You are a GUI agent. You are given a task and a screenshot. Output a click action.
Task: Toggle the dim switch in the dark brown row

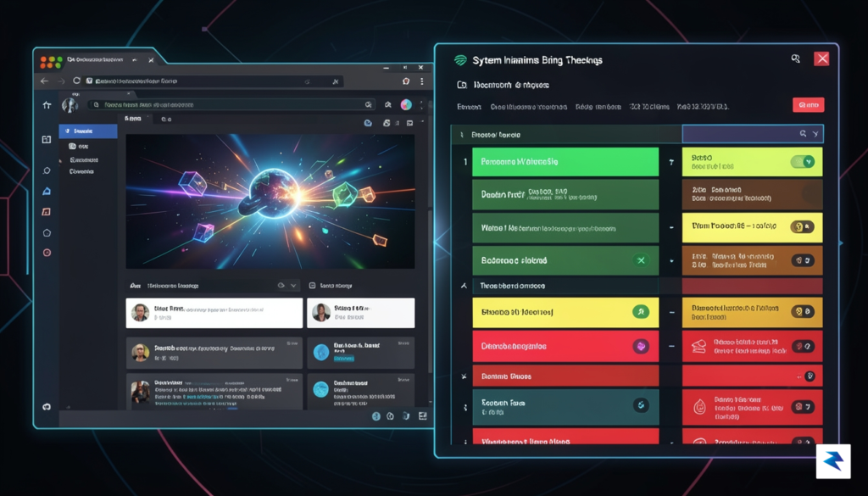click(x=811, y=194)
